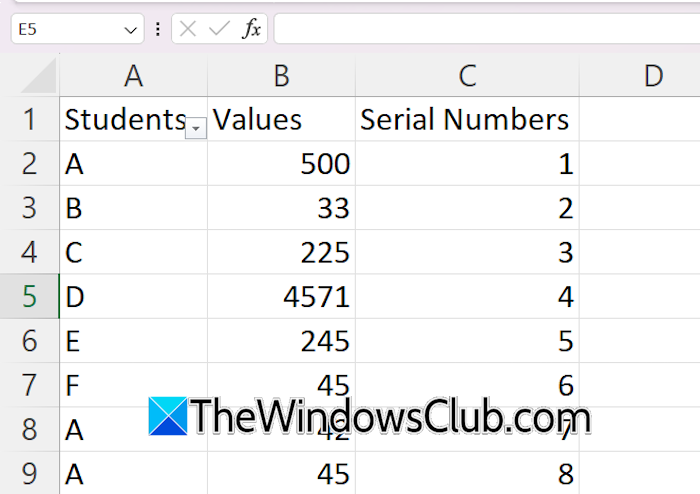
Task: Click student cell F in row 7
Action: [x=133, y=385]
